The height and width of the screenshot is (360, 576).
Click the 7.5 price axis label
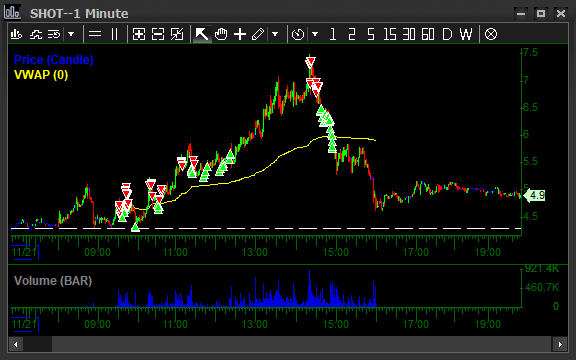coord(530,52)
